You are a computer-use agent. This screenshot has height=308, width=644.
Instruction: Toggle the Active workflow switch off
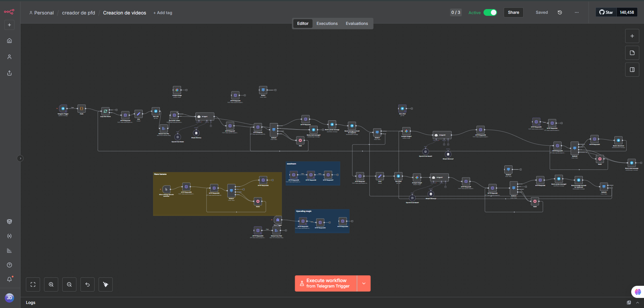(490, 12)
